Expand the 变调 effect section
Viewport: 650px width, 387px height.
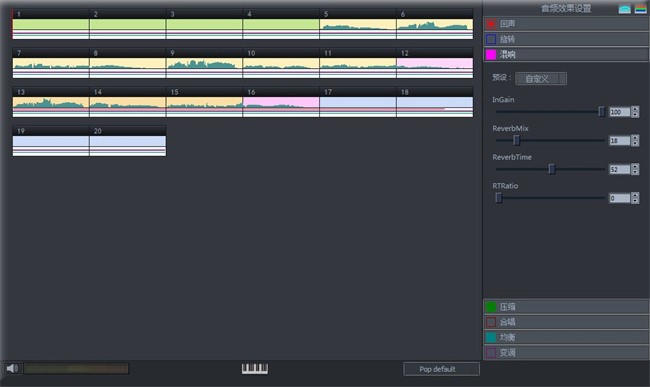[x=566, y=353]
